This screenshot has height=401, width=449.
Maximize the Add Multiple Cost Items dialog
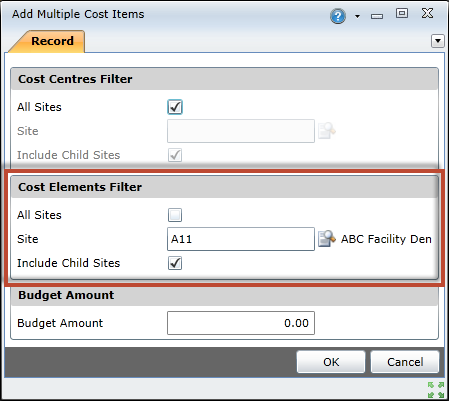pos(402,13)
